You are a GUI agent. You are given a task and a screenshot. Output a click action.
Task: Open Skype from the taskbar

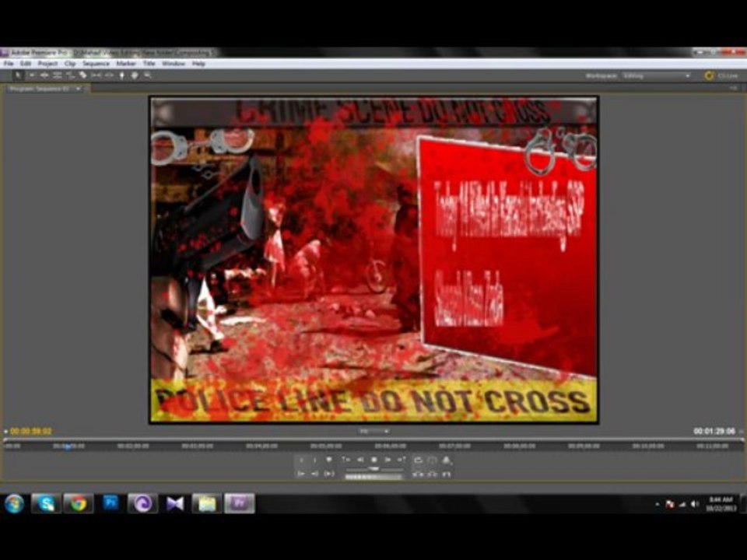tap(46, 503)
